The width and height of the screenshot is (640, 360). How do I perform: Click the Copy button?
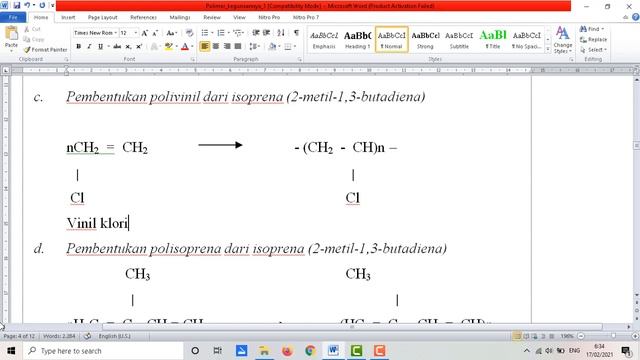pyautogui.click(x=33, y=39)
